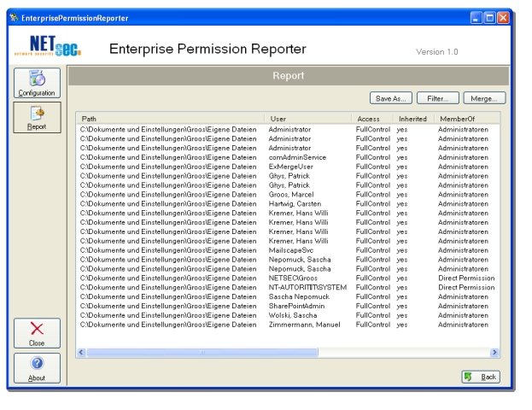Click the Merge... button
This screenshot has height=410, width=532.
point(484,98)
